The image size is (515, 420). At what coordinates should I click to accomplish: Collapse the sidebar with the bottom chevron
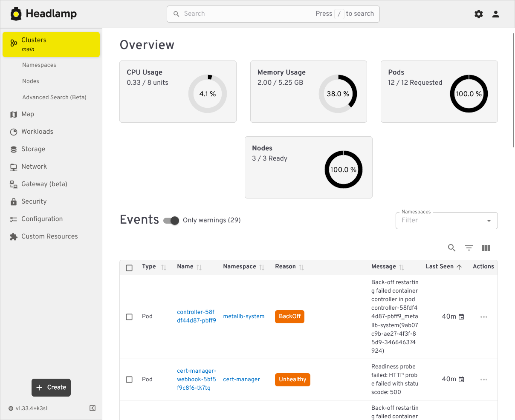click(x=93, y=408)
